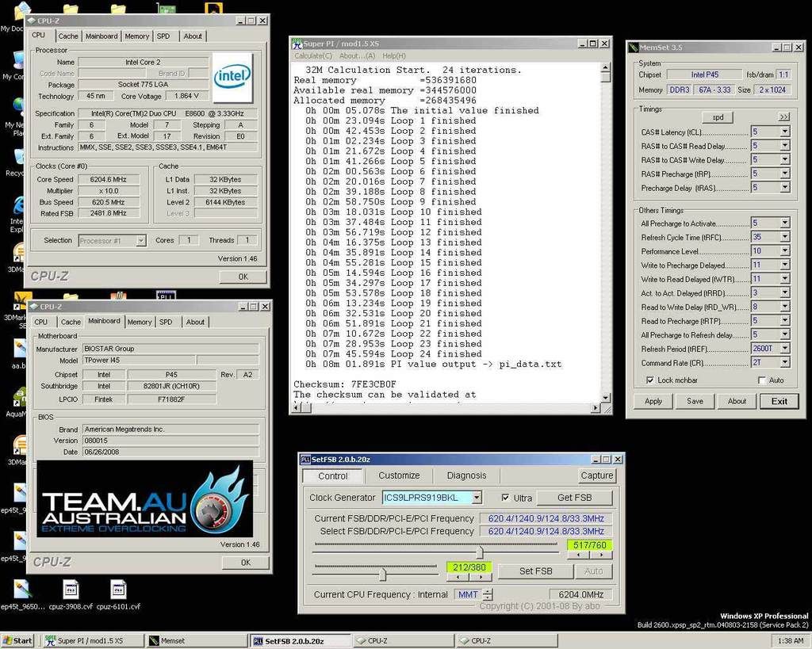Open the Windows Start button
The width and height of the screenshot is (812, 649).
click(17, 641)
